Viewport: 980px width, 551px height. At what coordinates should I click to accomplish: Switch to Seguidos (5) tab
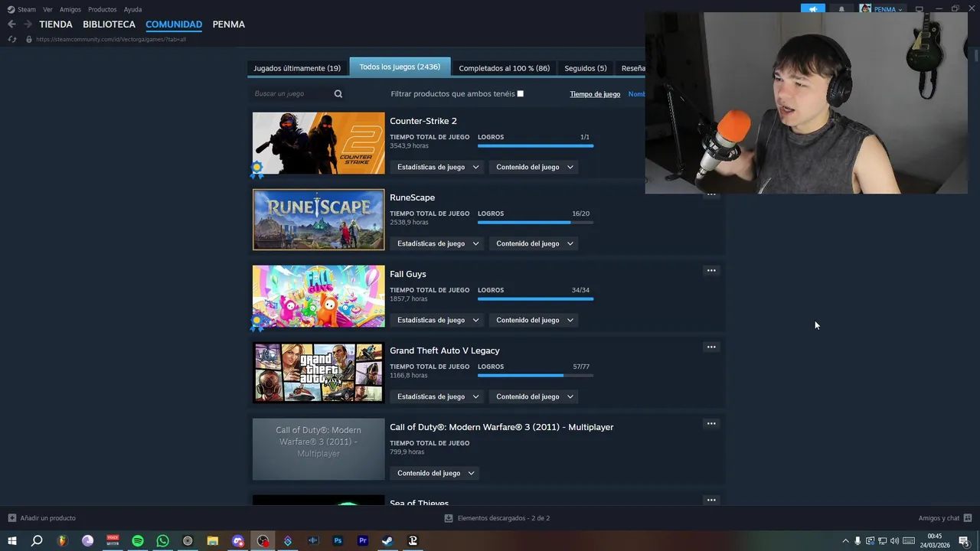tap(586, 68)
